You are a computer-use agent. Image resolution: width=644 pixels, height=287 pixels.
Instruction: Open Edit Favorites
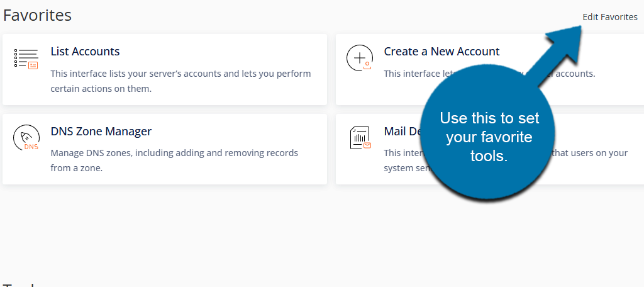[609, 17]
